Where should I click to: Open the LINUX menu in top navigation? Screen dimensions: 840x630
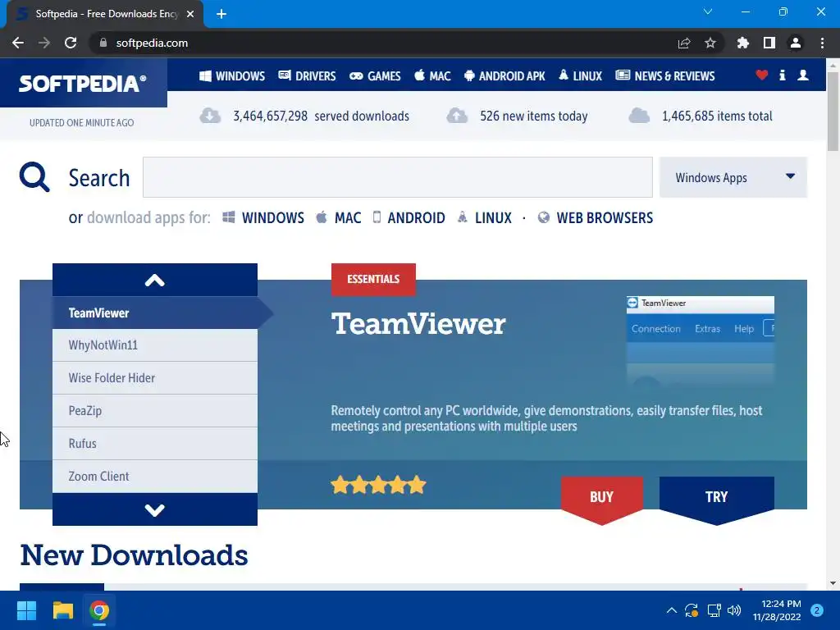(x=580, y=76)
